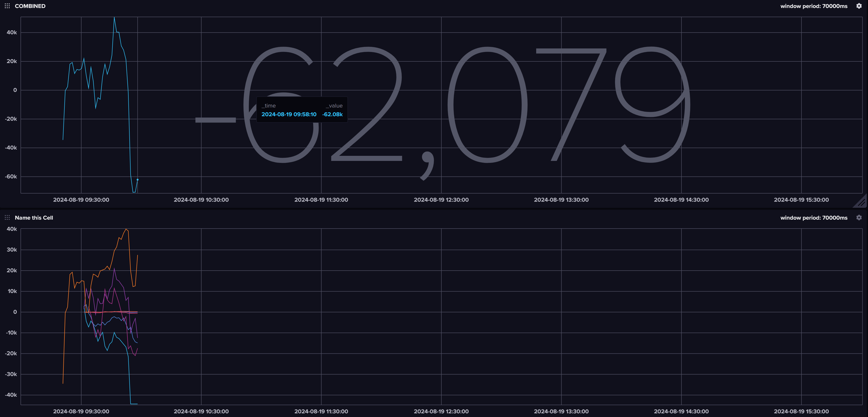Grab the drag handle beside Name this Cell
This screenshot has width=868, height=417.
point(7,218)
